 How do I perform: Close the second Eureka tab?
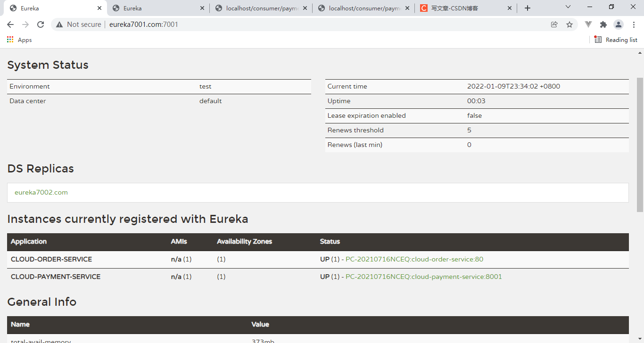point(202,8)
